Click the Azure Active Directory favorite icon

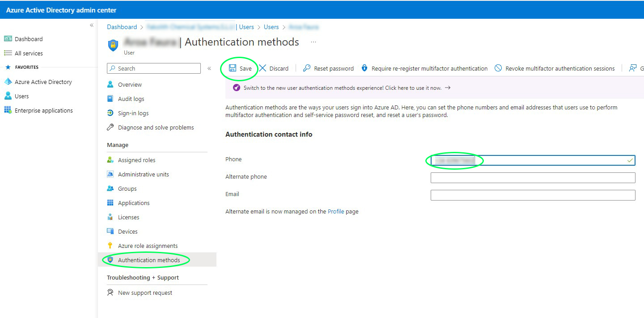point(8,82)
